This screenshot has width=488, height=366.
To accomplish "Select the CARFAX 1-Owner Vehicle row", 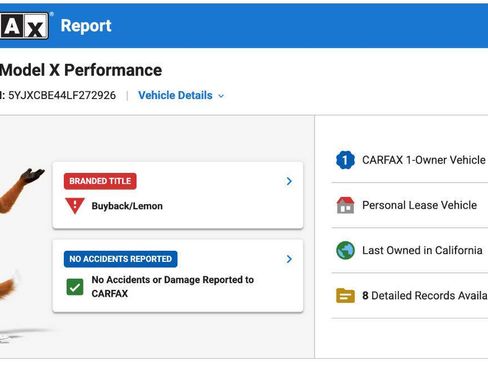I will [x=410, y=160].
